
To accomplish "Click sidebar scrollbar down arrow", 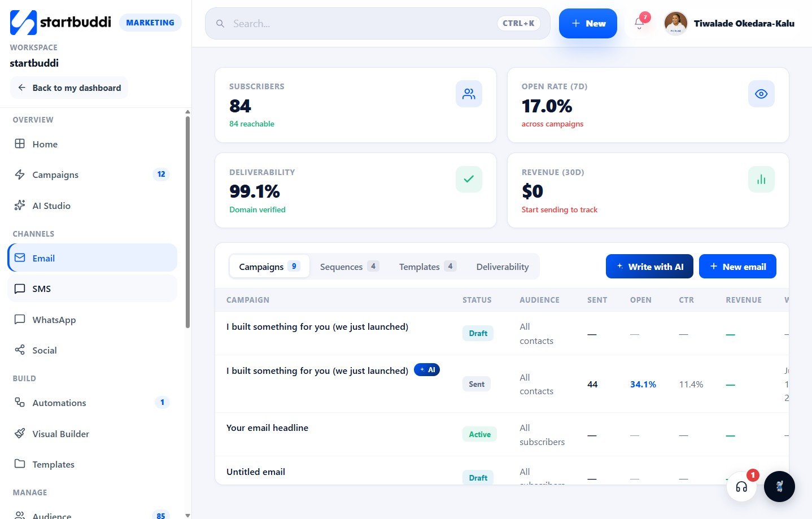I will pyautogui.click(x=187, y=515).
